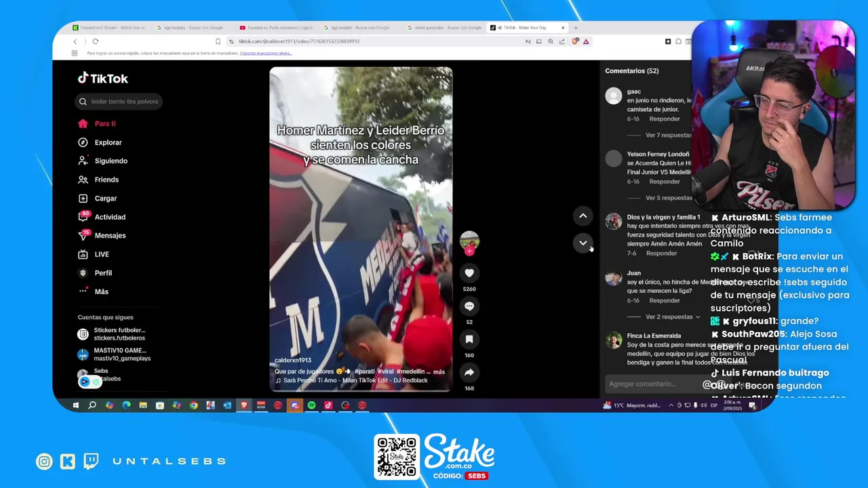
Task: Open Google Chrome from the taskbar
Action: click(193, 405)
